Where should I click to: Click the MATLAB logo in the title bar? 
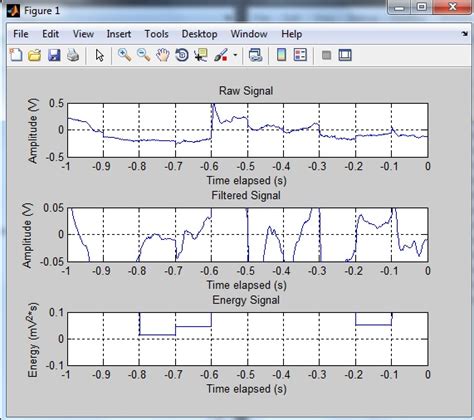pyautogui.click(x=13, y=11)
